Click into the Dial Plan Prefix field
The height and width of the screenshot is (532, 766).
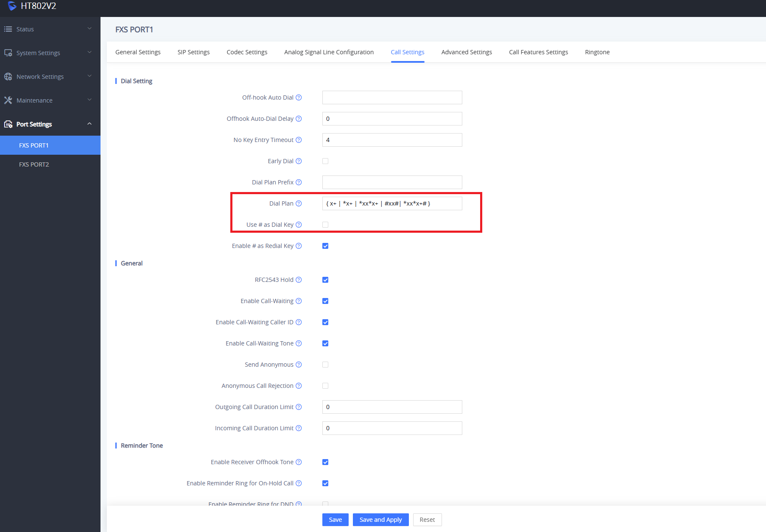pos(392,182)
